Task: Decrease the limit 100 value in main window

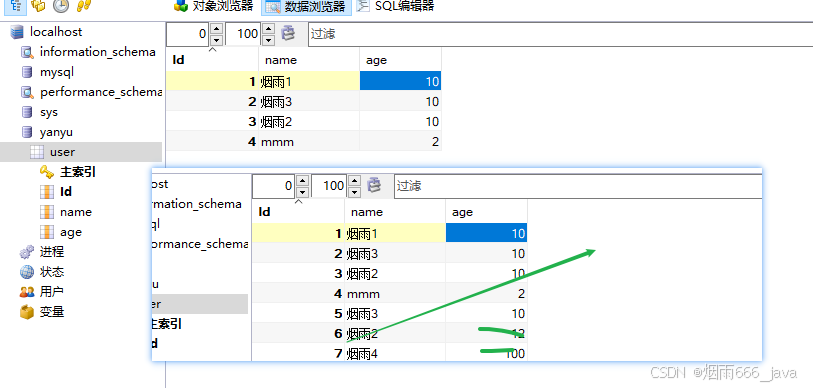Action: [268, 40]
